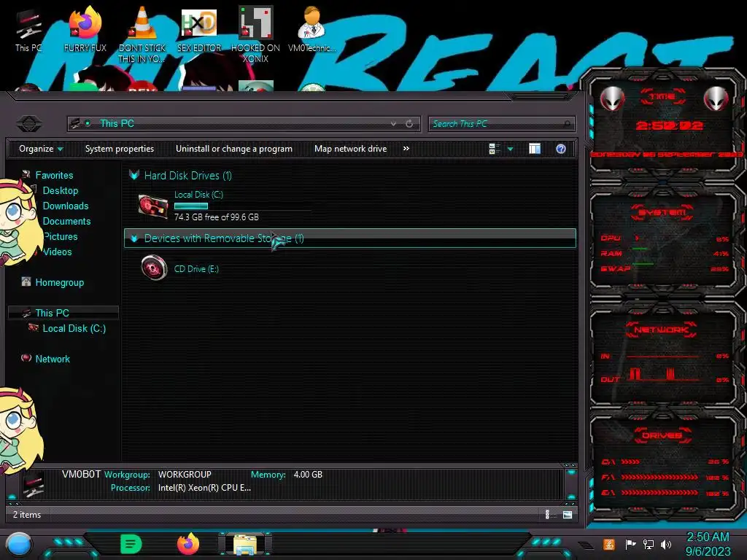This screenshot has height=560, width=747.
Task: Click the NETWORK widget header
Action: [x=661, y=329]
